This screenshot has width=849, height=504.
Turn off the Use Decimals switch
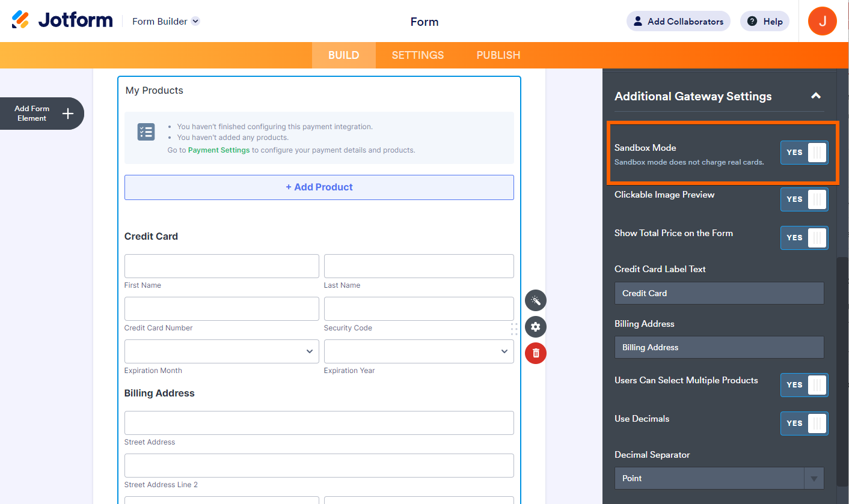pos(804,424)
